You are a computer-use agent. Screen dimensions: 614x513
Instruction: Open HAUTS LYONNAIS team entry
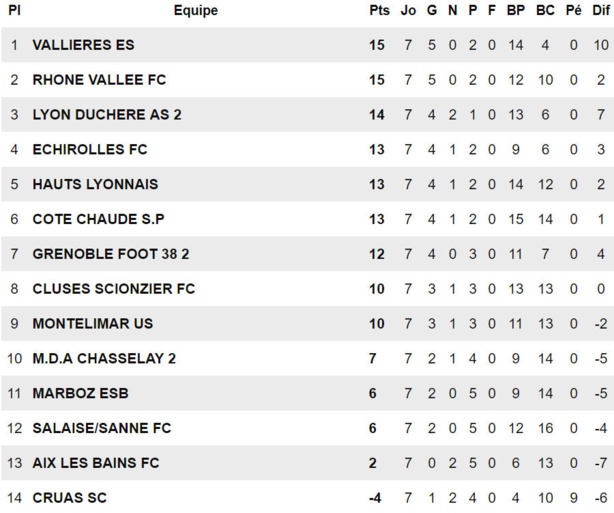coord(95,185)
